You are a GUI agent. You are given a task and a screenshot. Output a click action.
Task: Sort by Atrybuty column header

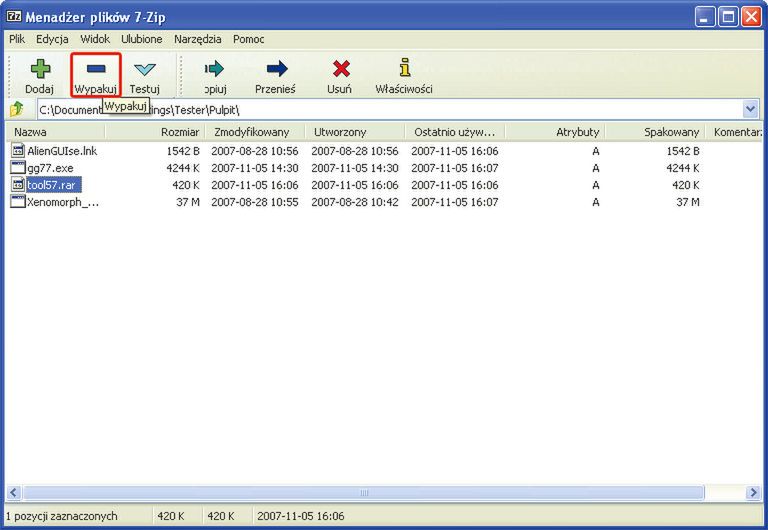tap(555, 132)
